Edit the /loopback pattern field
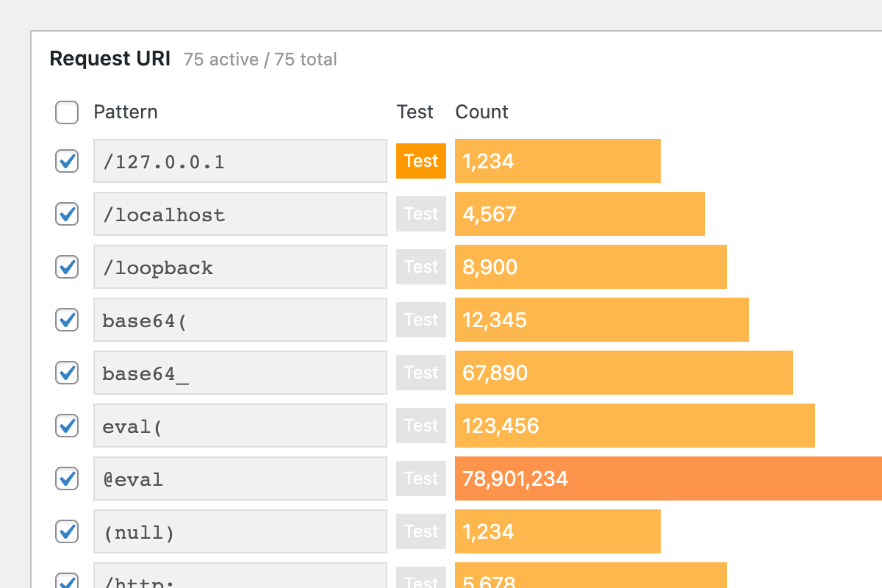Screen dimensions: 882x588 click(x=240, y=267)
